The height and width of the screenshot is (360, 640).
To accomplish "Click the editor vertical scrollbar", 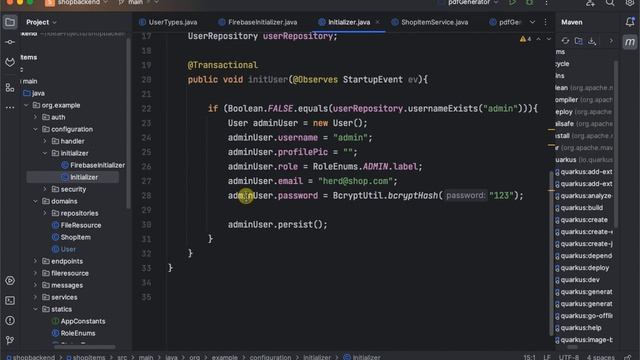I will click(x=551, y=253).
